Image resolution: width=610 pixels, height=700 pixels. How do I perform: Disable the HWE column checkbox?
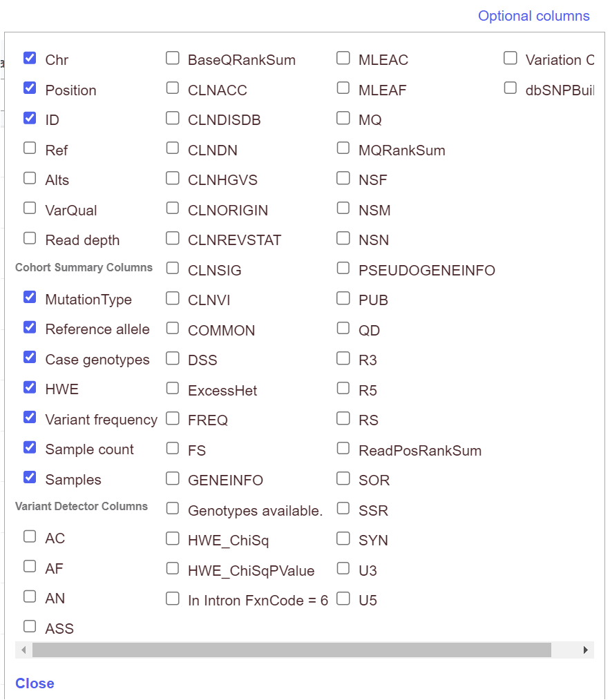coord(30,388)
